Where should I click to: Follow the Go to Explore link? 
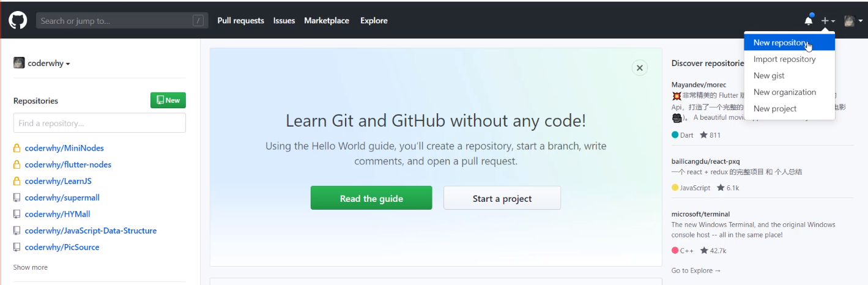(x=696, y=270)
